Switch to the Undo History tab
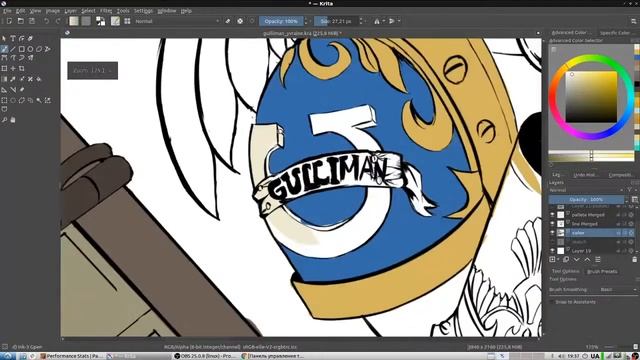Screen dimensions: 640x360 tap(585, 175)
